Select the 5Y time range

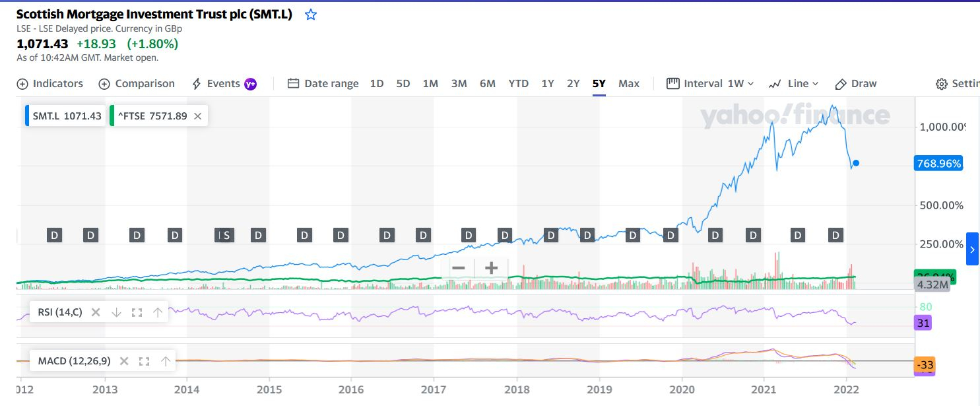tap(599, 84)
